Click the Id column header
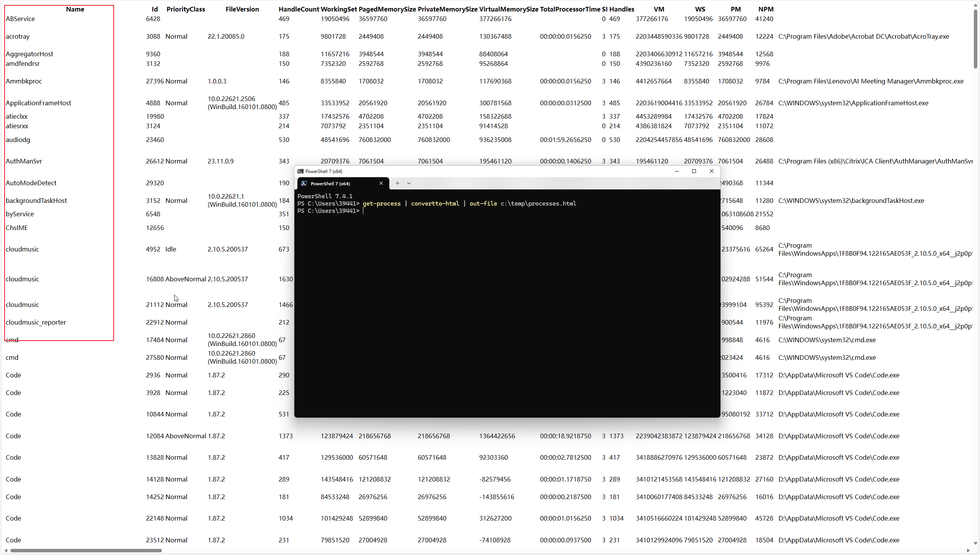The image size is (980, 555). [155, 9]
